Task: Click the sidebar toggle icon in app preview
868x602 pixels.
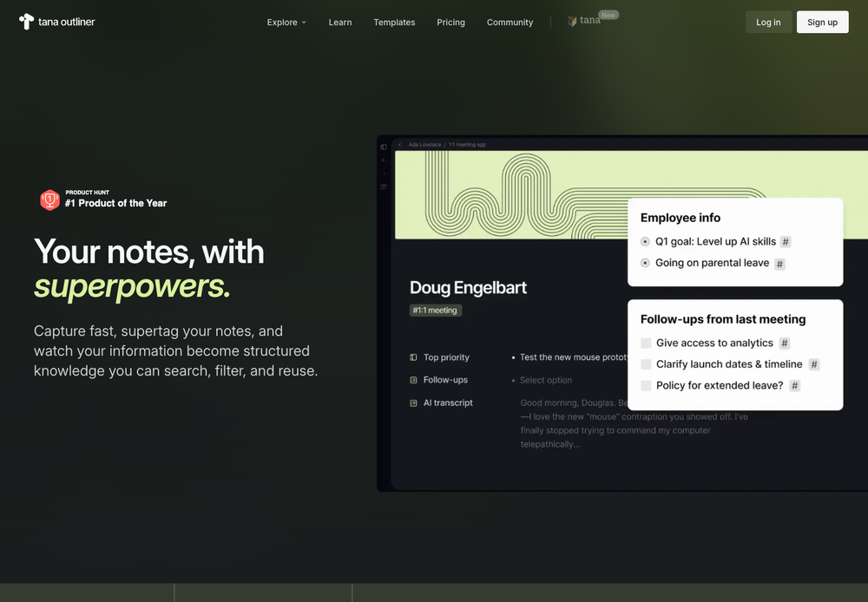Action: pyautogui.click(x=384, y=147)
